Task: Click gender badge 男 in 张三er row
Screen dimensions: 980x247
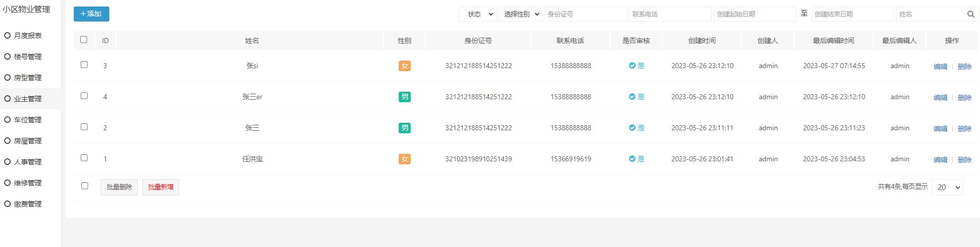Action: point(405,97)
